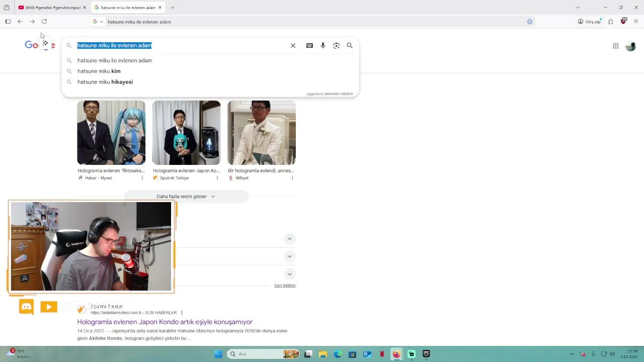
Task: Open File Explorer from the taskbar
Action: pyautogui.click(x=323, y=354)
